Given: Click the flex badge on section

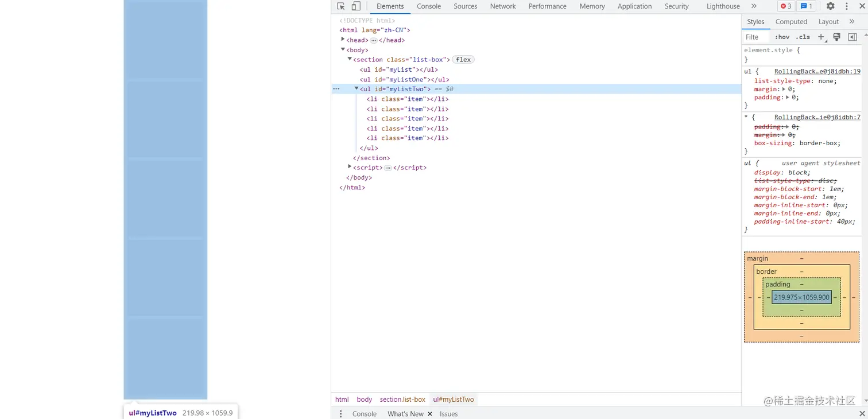Looking at the screenshot, I should (x=463, y=60).
